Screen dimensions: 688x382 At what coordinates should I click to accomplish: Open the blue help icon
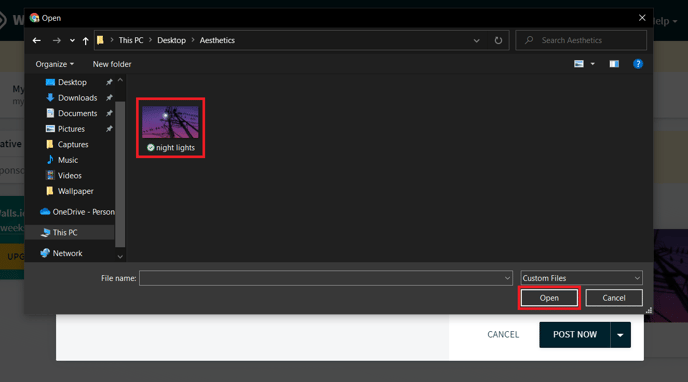point(638,64)
